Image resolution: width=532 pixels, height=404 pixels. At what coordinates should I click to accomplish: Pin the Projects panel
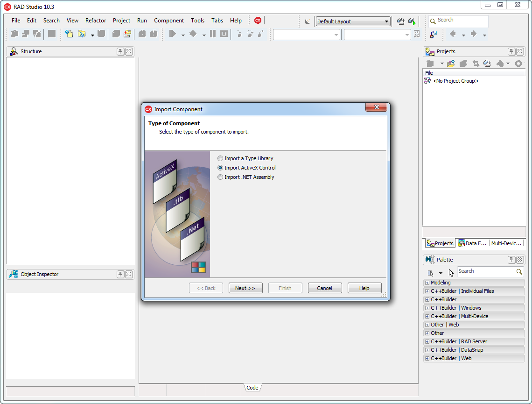coord(511,51)
